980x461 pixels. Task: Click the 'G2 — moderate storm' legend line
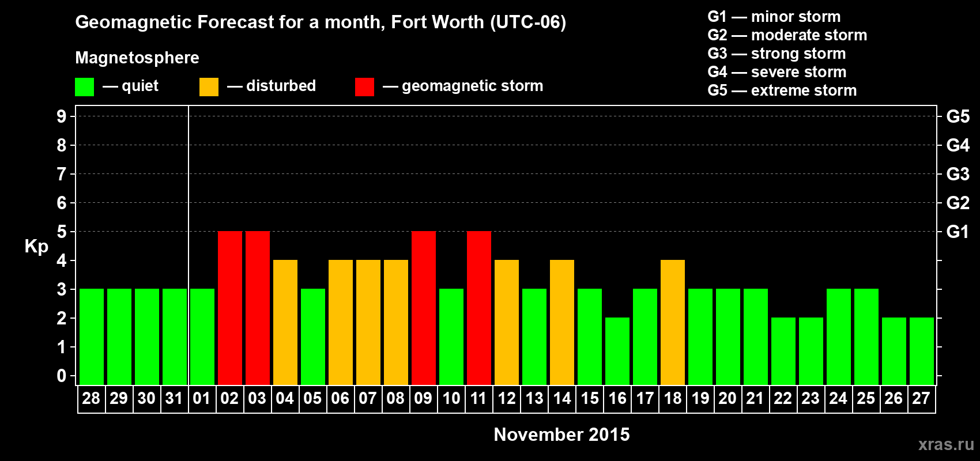click(x=787, y=35)
